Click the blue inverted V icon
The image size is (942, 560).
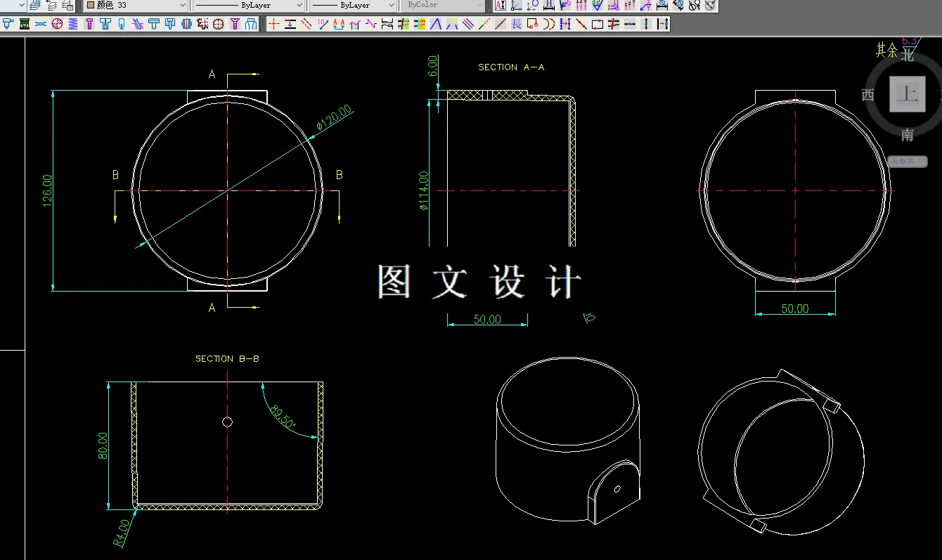click(436, 24)
